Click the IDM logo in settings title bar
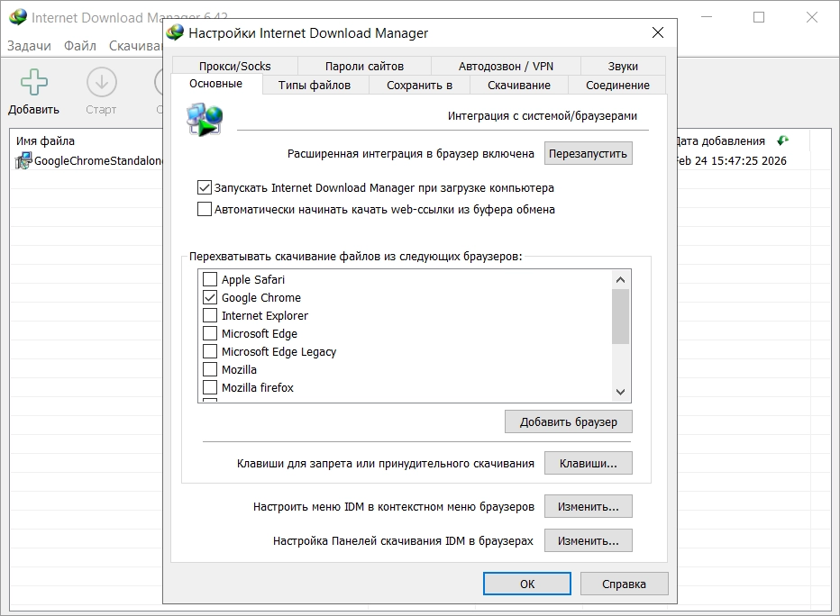Image resolution: width=840 pixels, height=616 pixels. click(175, 32)
